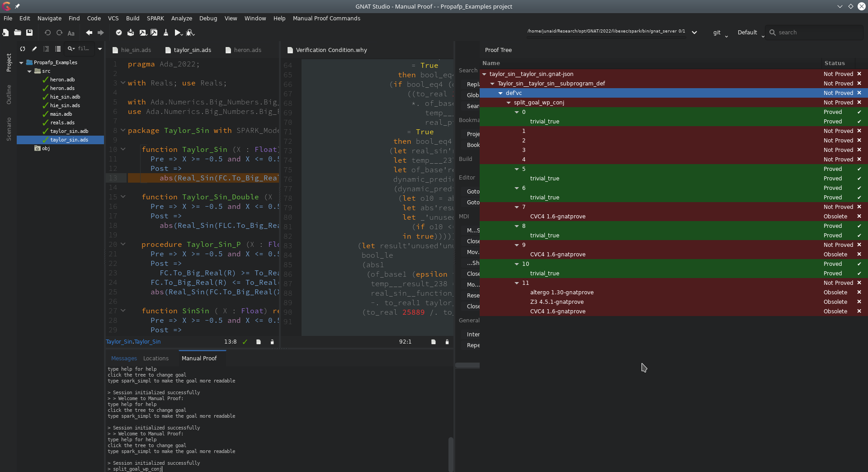Viewport: 868px width, 472px height.
Task: Open the Project view menu dropdown arrow
Action: [100, 49]
